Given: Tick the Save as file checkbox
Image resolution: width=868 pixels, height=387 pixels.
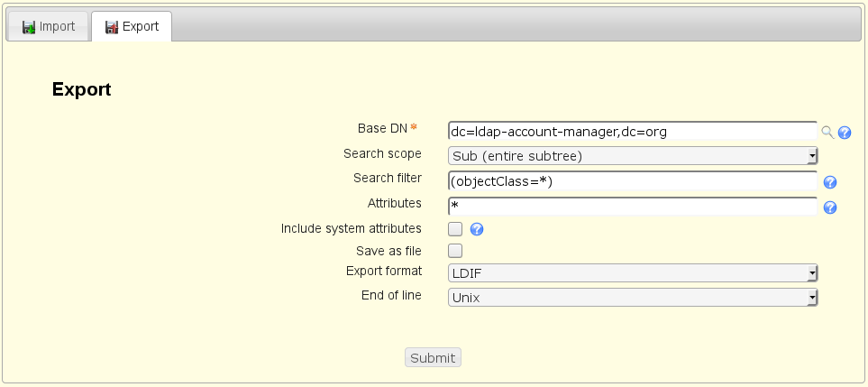Looking at the screenshot, I should (x=455, y=251).
